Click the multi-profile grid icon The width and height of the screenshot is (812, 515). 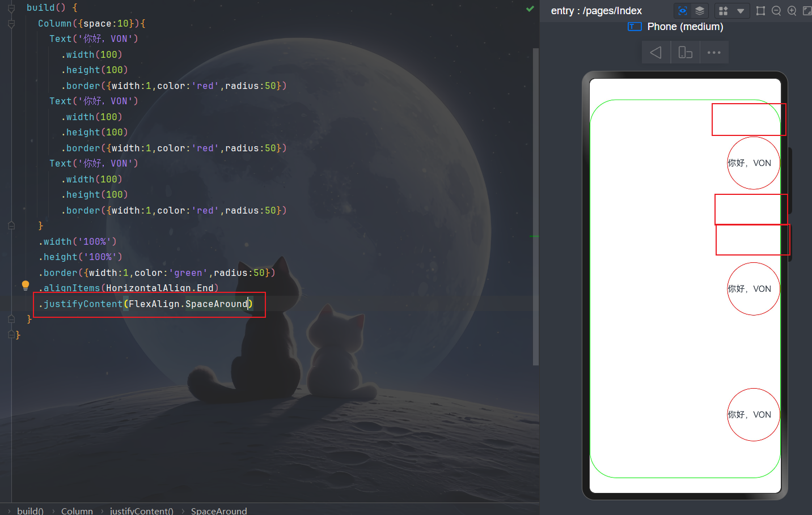click(x=723, y=11)
